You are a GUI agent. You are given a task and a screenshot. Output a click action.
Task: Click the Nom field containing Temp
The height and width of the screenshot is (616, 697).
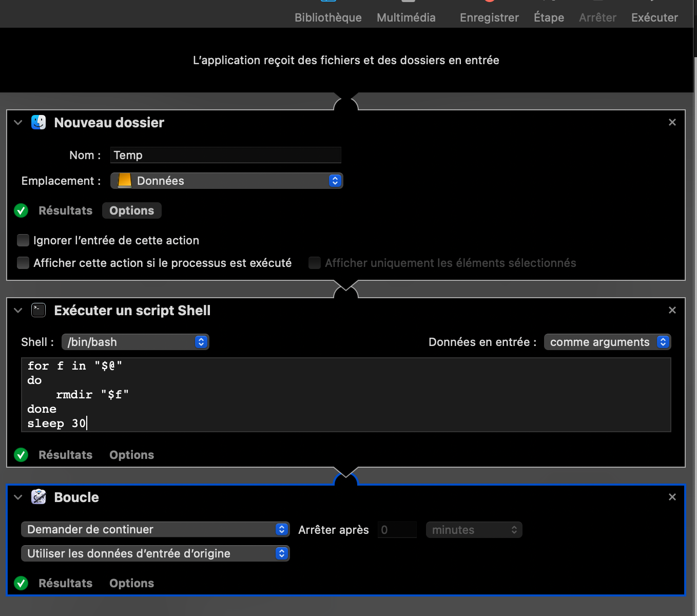pyautogui.click(x=226, y=155)
